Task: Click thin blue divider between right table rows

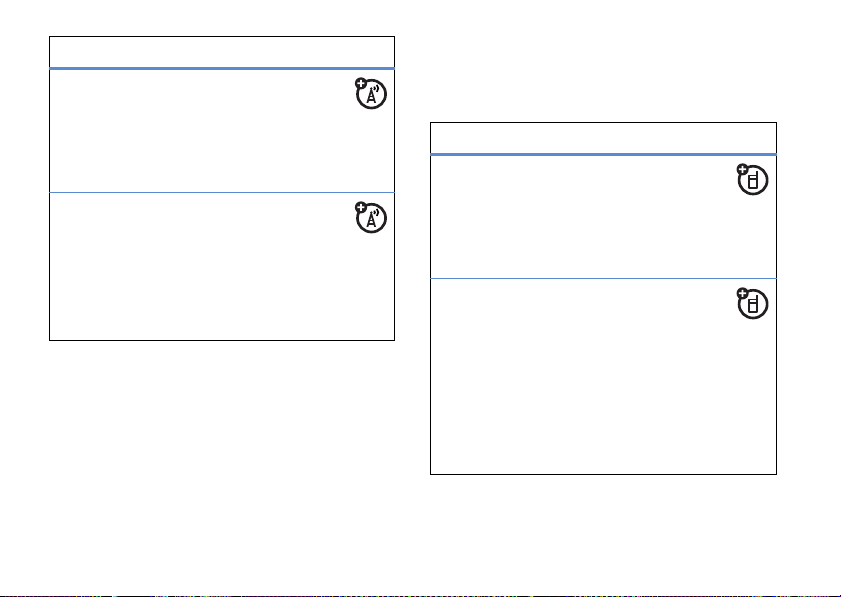Action: (x=603, y=278)
